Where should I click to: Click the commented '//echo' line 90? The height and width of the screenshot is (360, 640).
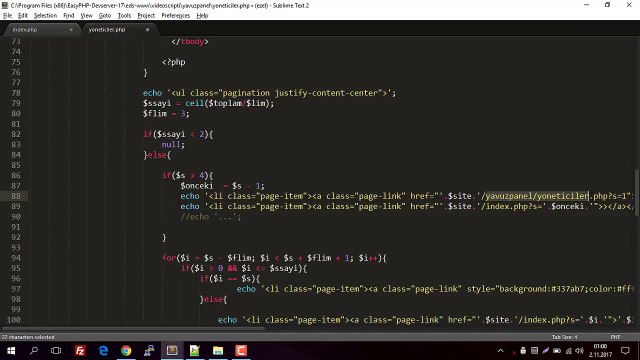(x=211, y=217)
